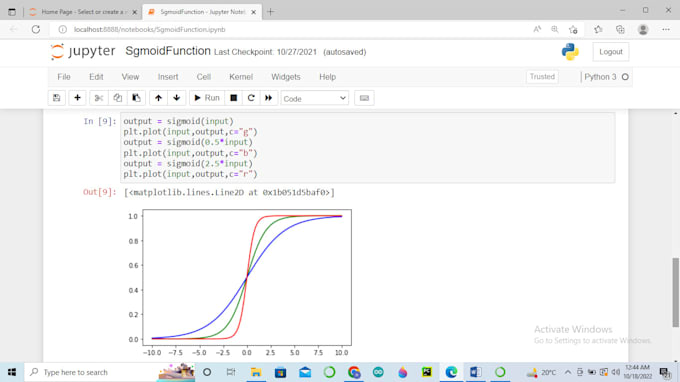
Task: Open Task View on taskbar
Action: coord(231,372)
